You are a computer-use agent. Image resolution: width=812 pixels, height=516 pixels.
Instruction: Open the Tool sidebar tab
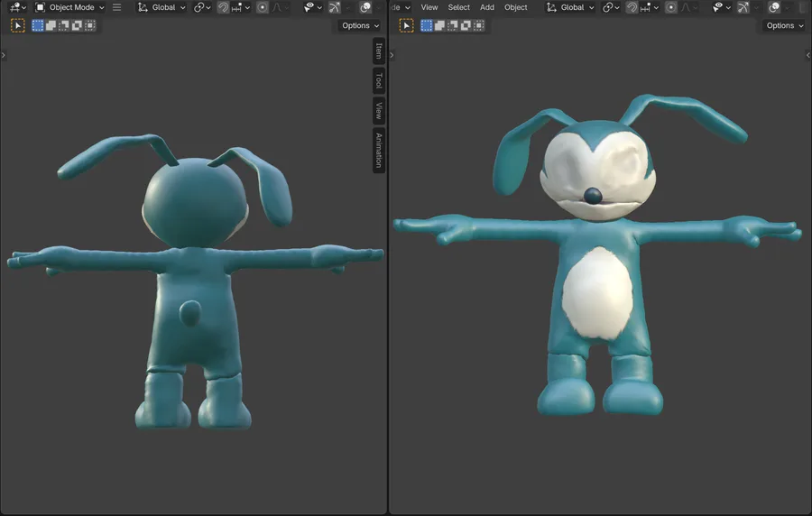coord(379,80)
